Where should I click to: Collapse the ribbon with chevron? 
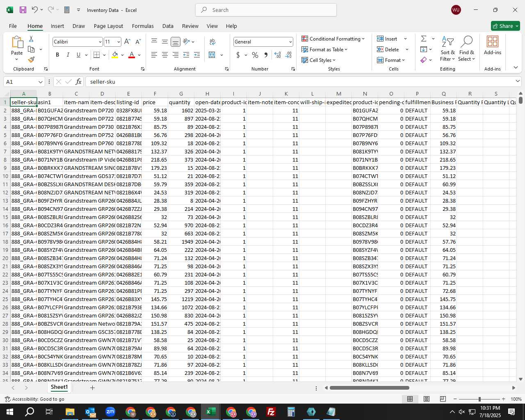tap(516, 68)
